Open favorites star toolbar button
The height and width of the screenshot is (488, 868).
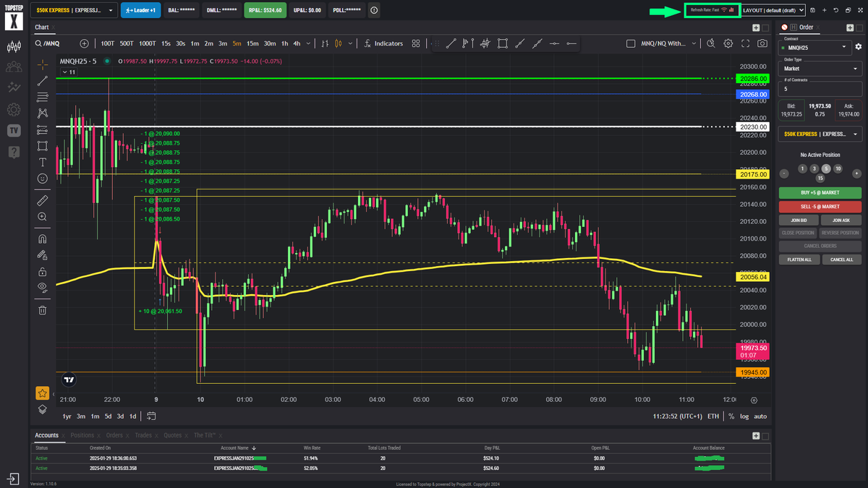click(43, 393)
